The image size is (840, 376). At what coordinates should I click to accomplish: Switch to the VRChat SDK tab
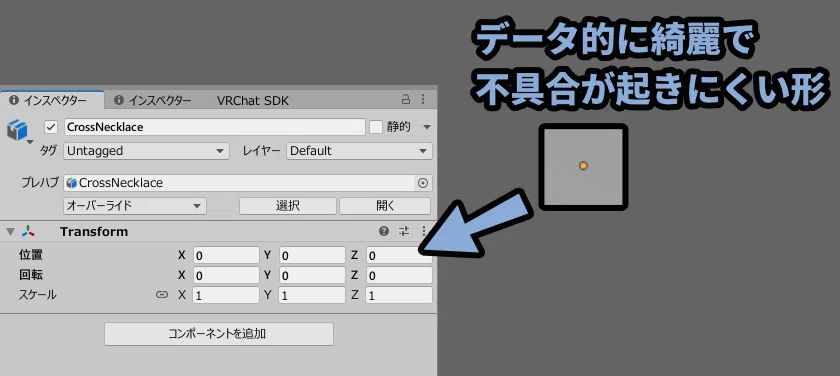(x=253, y=100)
